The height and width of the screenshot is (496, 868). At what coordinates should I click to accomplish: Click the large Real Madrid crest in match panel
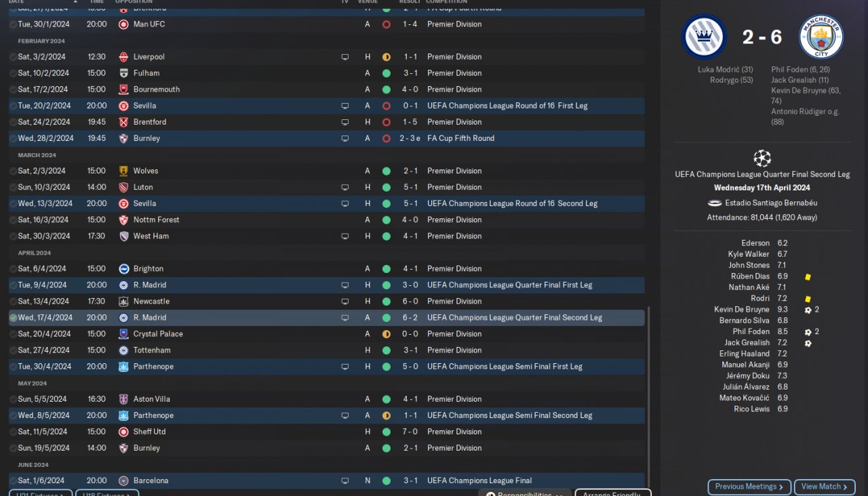(704, 37)
